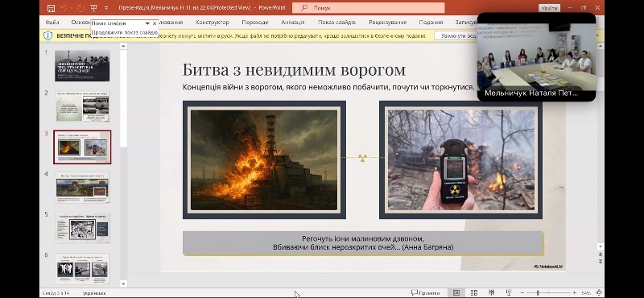
Task: Open the Файл menu
Action: click(52, 23)
